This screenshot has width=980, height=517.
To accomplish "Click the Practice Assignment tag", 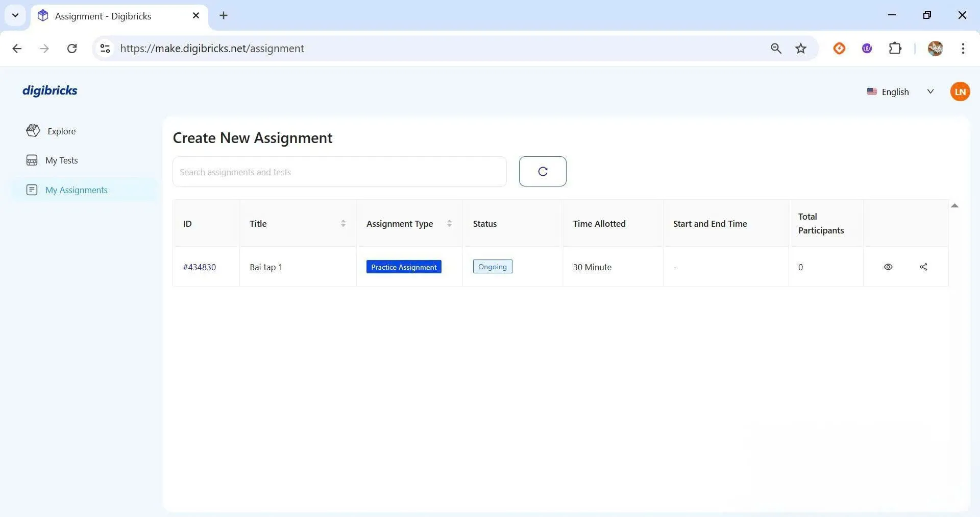I will [403, 267].
